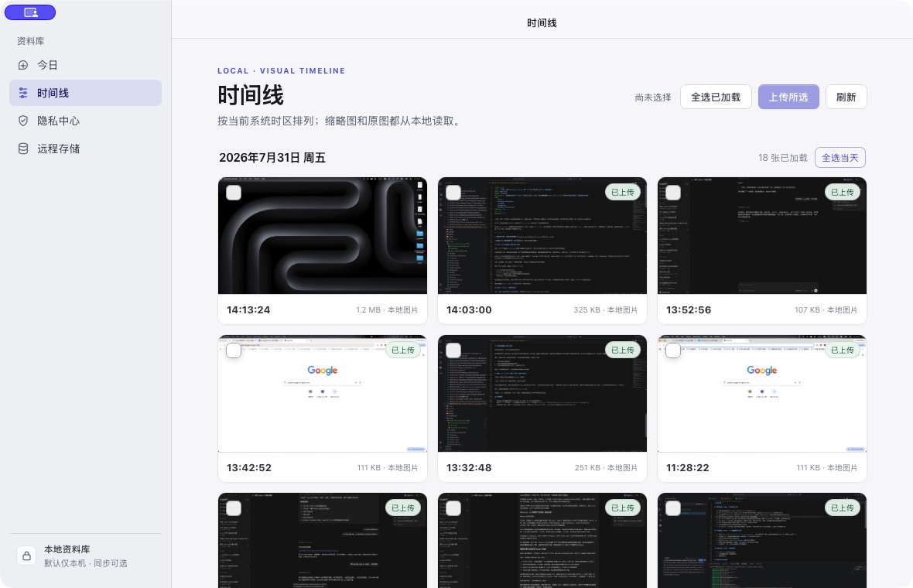Image resolution: width=913 pixels, height=588 pixels.
Task: Select the checkbox on the 14:13:24 screenshot
Action: click(234, 193)
